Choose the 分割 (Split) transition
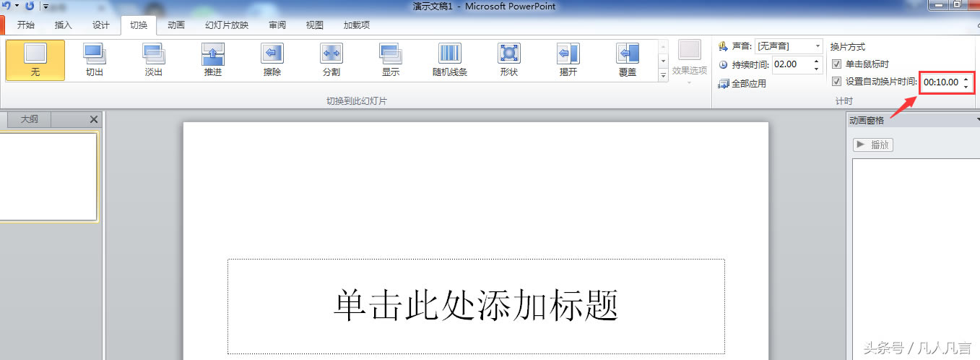 tap(331, 54)
